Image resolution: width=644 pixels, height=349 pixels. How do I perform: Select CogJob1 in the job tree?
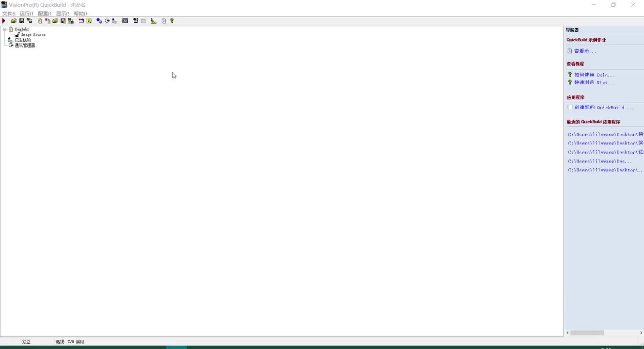[x=22, y=29]
